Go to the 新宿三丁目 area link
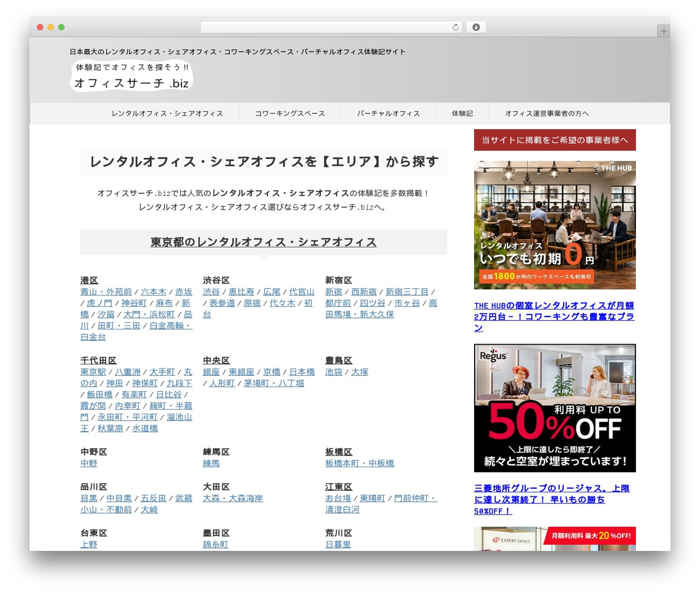 (x=407, y=292)
